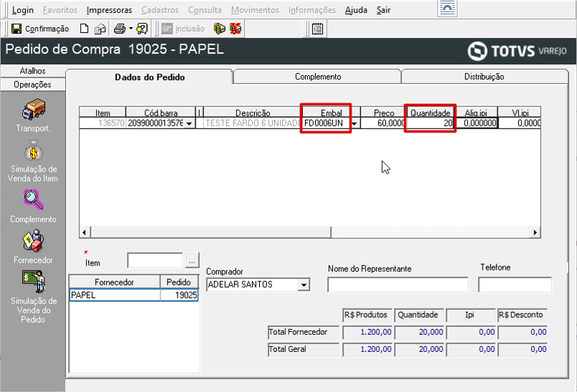Click the Sair menu item
The height and width of the screenshot is (392, 577).
coord(384,10)
